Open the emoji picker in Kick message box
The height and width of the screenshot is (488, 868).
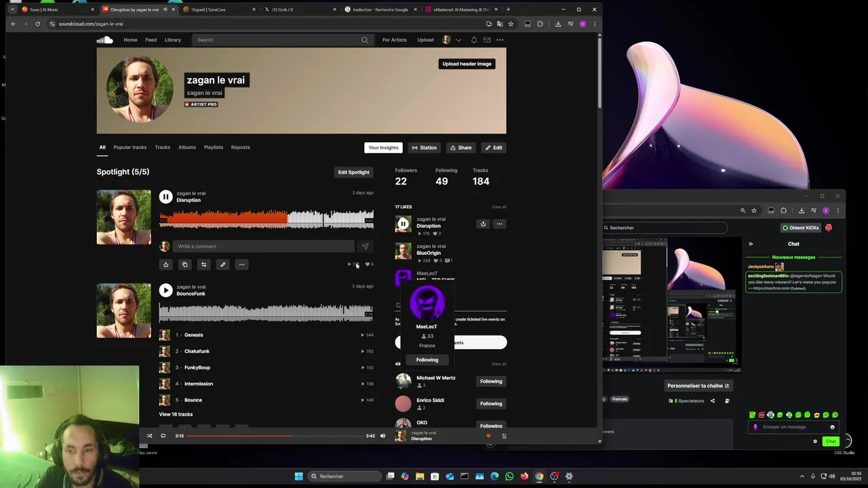click(x=832, y=427)
